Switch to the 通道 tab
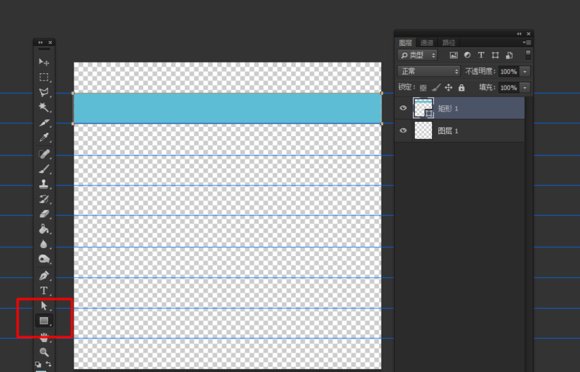580x372 pixels. 426,43
